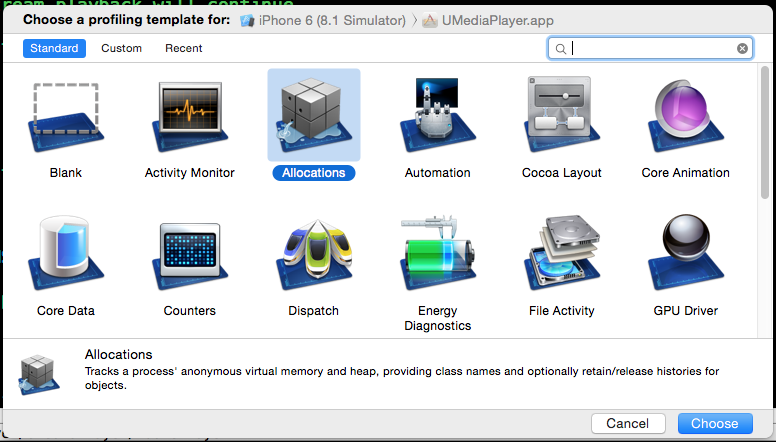This screenshot has height=442, width=776.
Task: Click the Counters label
Action: tap(190, 311)
